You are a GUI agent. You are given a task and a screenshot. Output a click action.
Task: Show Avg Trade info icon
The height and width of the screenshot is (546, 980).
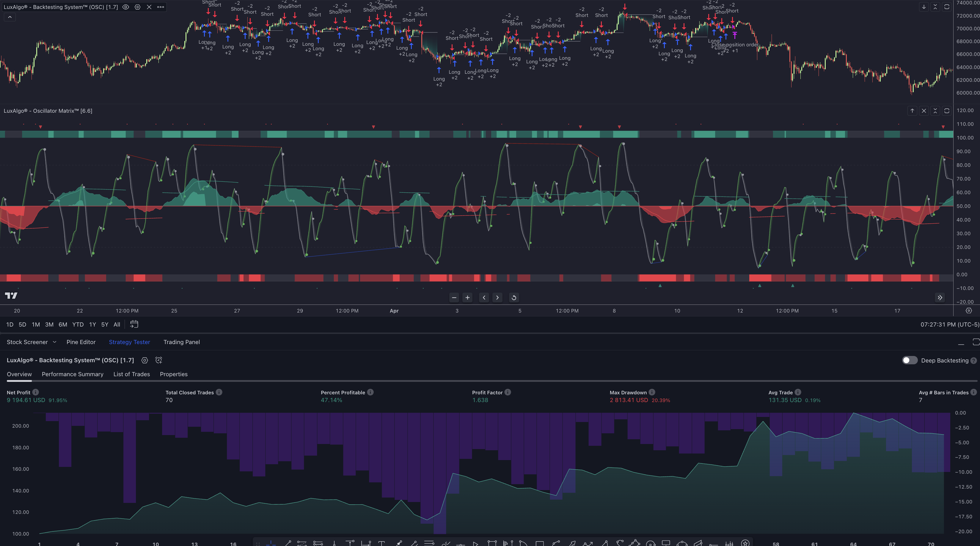click(x=798, y=392)
